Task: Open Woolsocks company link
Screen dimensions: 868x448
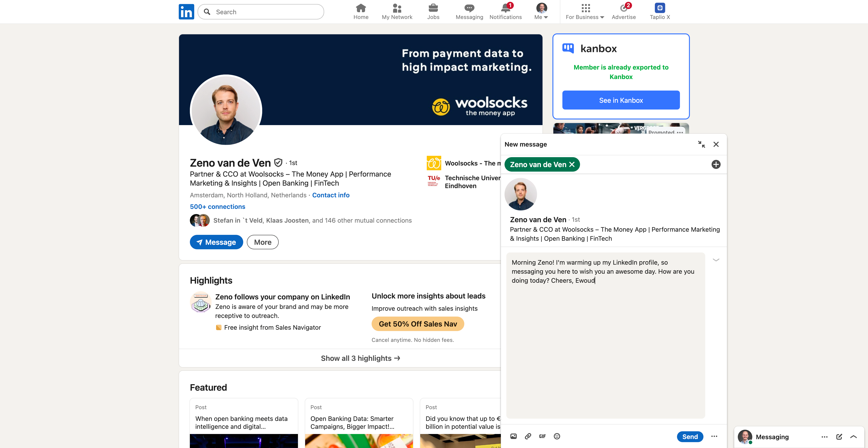Action: 473,163
